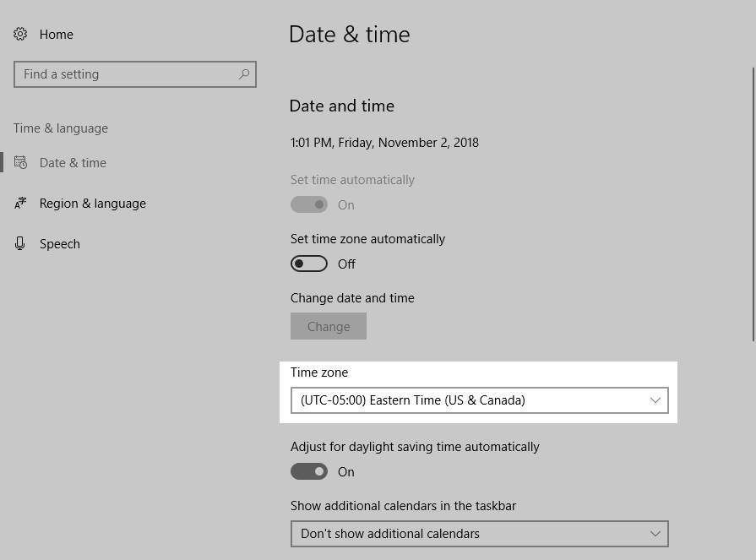Expand the Don't show additional calendars dropdown
This screenshot has height=560, width=756.
(x=478, y=534)
